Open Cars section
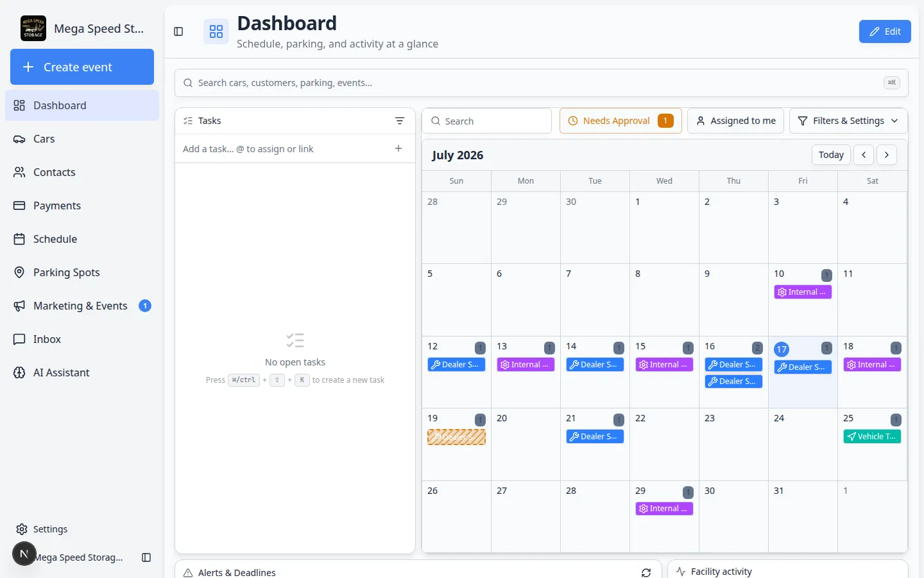 (82, 139)
